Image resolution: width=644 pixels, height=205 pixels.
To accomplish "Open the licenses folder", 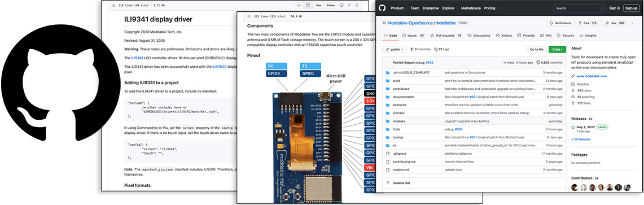I will (399, 113).
